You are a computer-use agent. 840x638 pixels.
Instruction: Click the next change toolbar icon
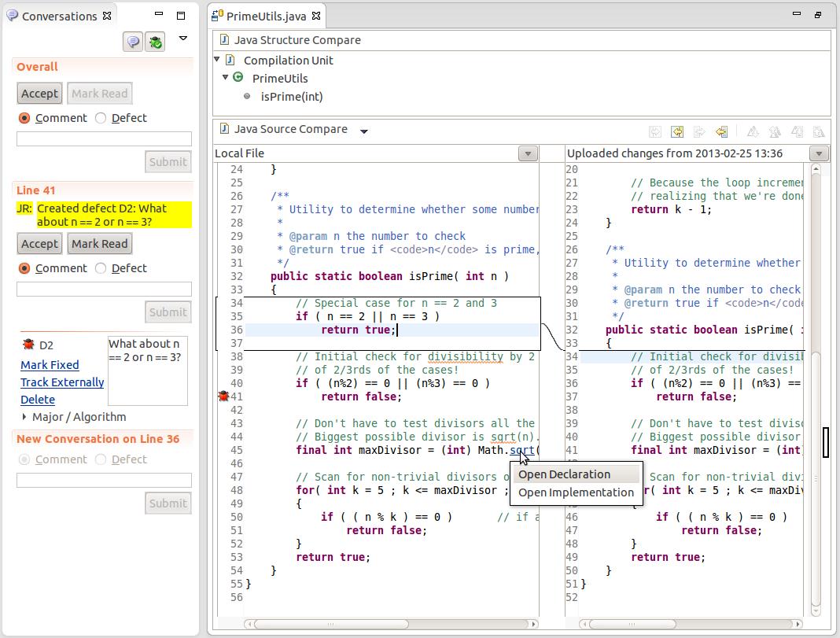point(798,131)
